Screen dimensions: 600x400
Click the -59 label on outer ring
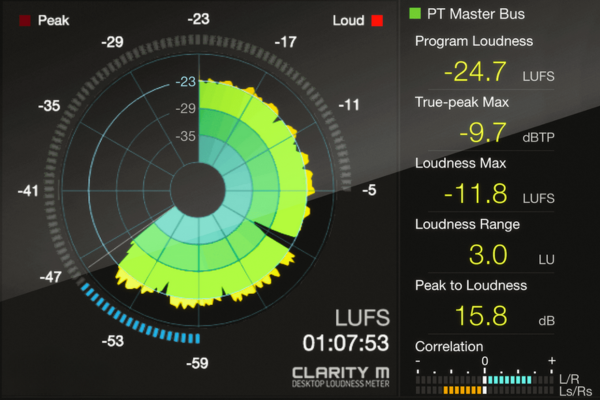[x=199, y=364]
